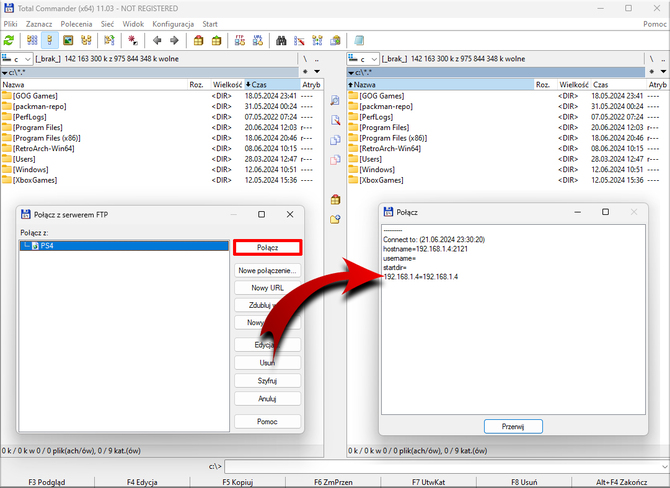The width and height of the screenshot is (670, 488).
Task: Go back with the left arrow icon
Action: (x=157, y=41)
